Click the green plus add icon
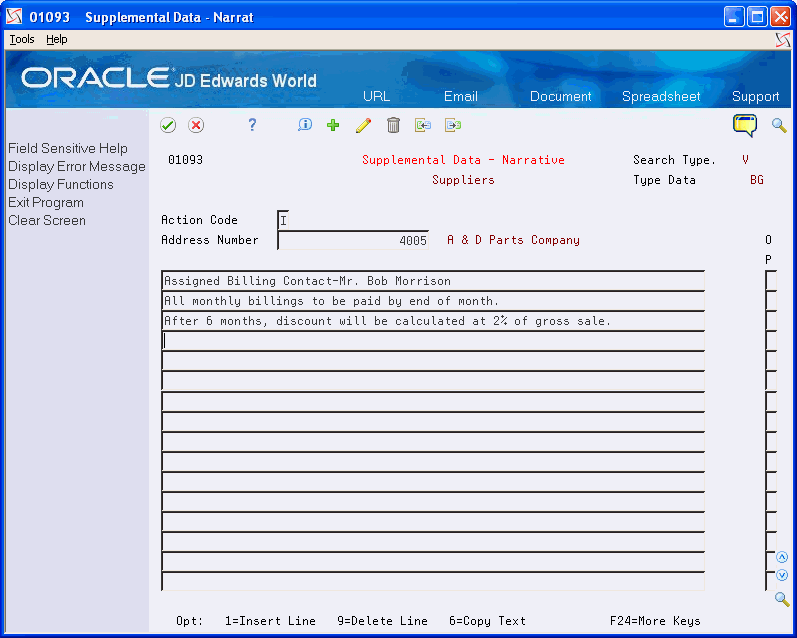The image size is (797, 638). (333, 125)
